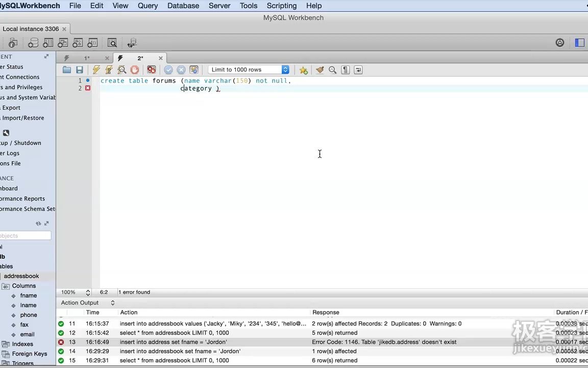
Task: Open Data Export in the sidebar
Action: (11, 107)
